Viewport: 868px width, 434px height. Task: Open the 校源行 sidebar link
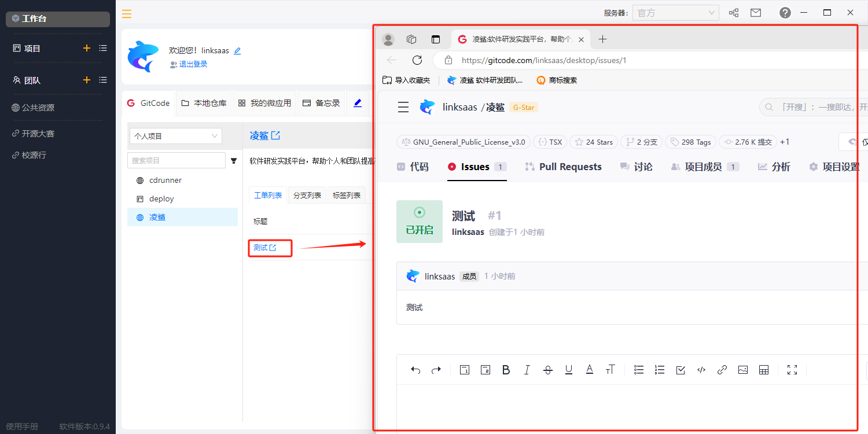pos(29,155)
